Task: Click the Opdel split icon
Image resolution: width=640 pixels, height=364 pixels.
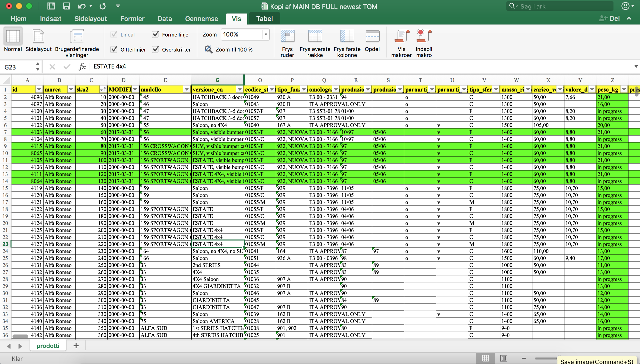Action: point(372,36)
